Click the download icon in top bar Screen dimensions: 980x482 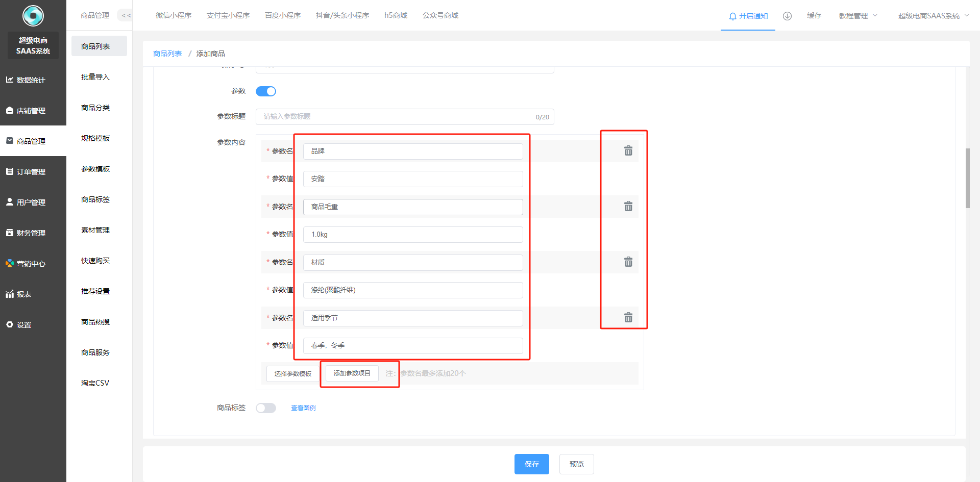(x=787, y=16)
